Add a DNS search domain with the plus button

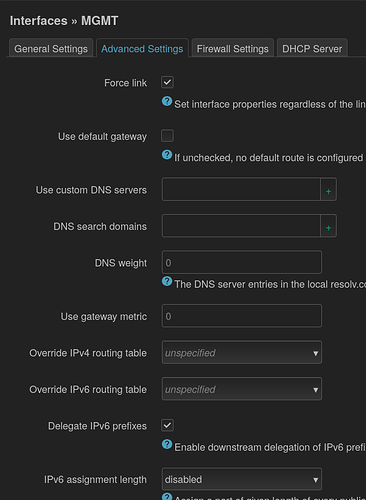click(328, 226)
